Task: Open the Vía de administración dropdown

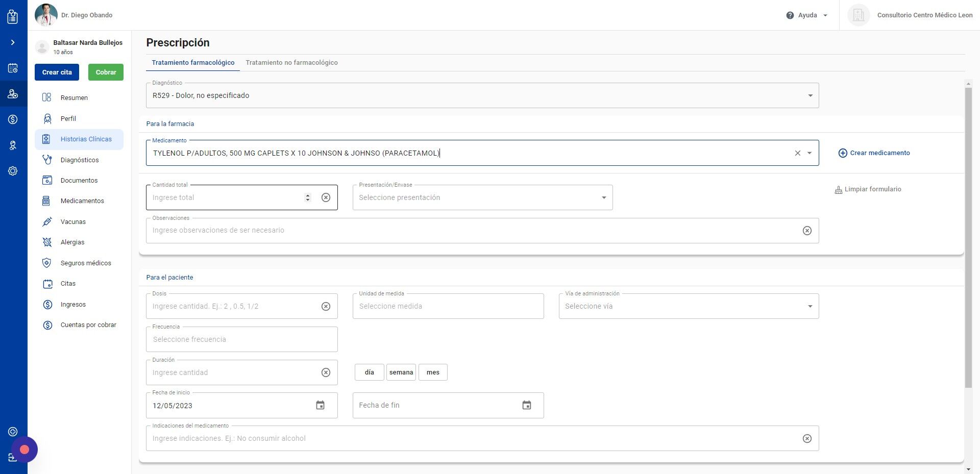Action: 811,306
